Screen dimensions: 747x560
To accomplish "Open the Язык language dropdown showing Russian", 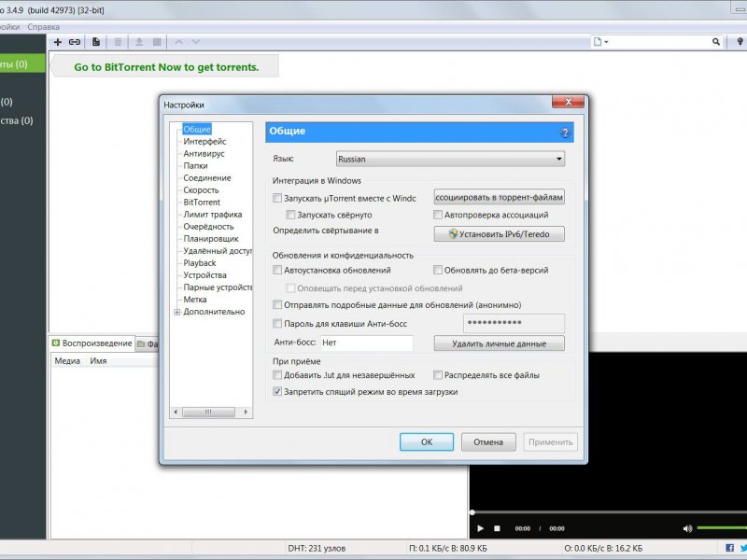I will pos(451,159).
